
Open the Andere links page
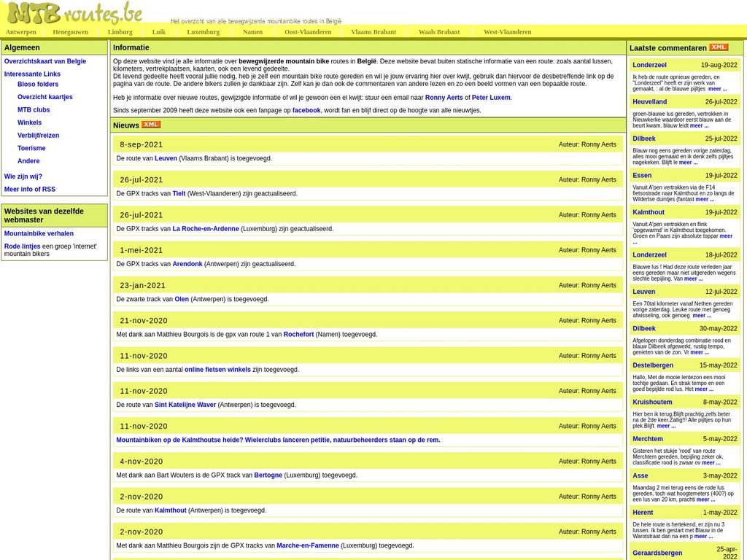point(28,161)
